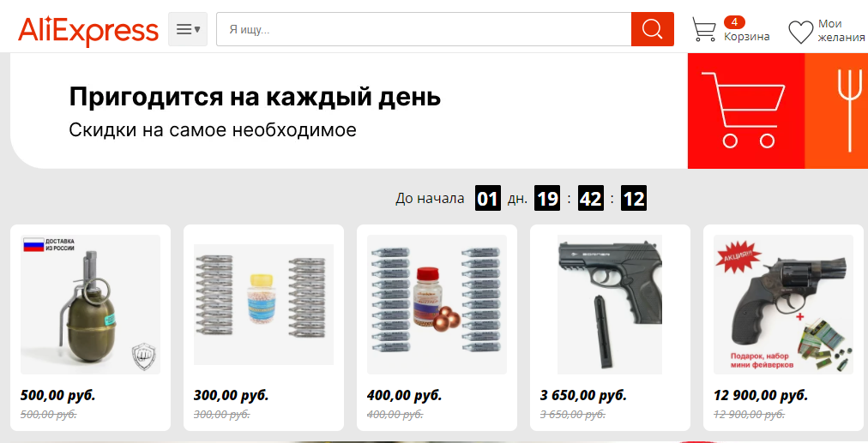Click the orange search magnifier button

652,29
